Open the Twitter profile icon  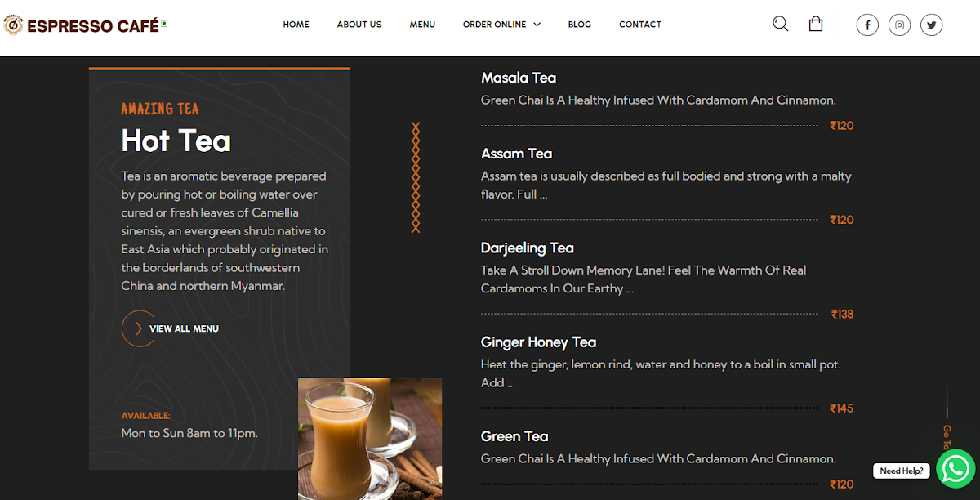click(932, 25)
